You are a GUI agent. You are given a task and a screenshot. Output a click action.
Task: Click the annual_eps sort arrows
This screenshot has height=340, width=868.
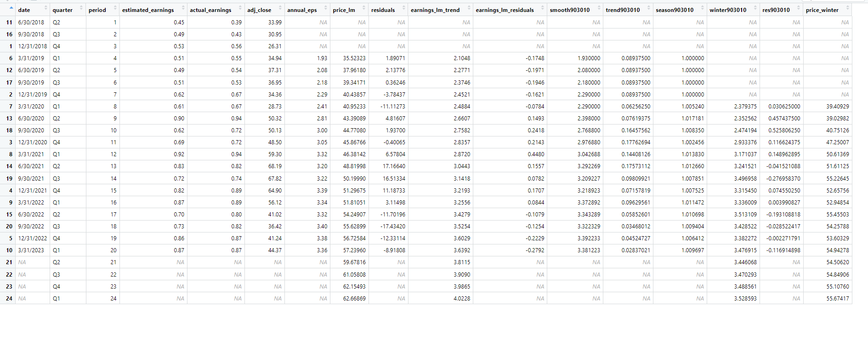coord(325,8)
